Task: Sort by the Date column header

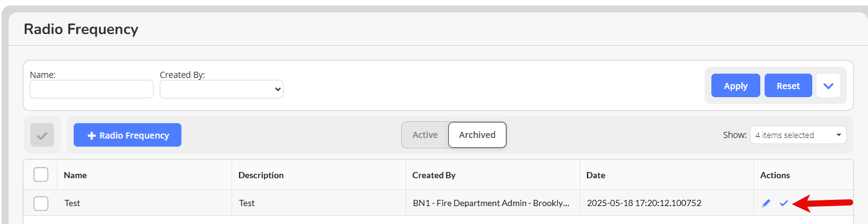Action: 596,175
